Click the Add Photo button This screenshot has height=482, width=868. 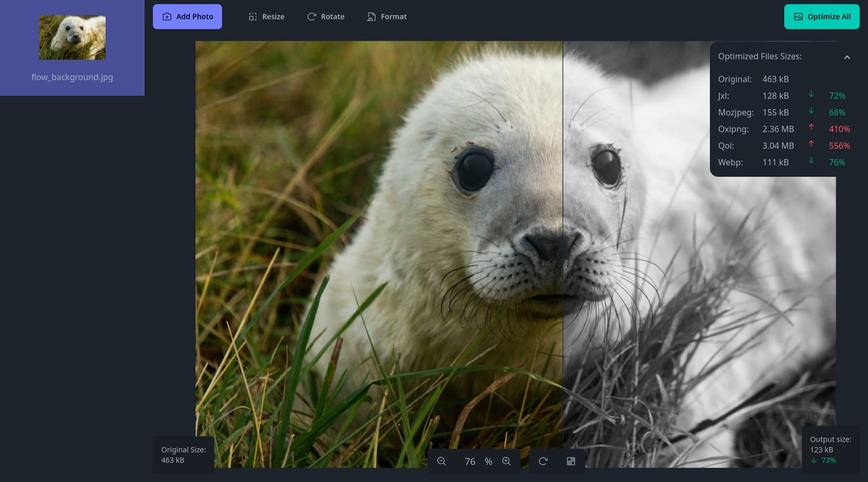click(x=187, y=17)
